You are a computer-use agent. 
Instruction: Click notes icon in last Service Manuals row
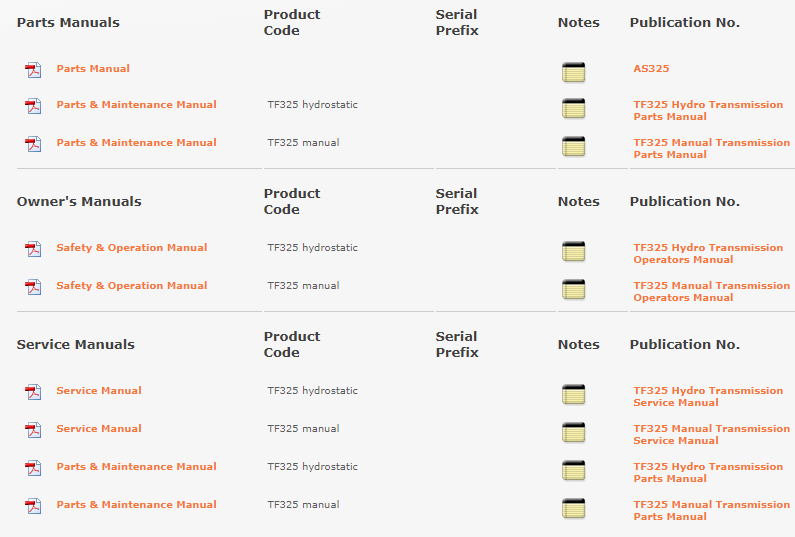573,508
